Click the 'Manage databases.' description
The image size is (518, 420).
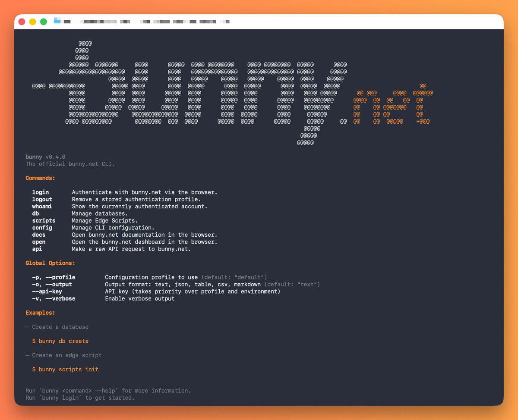(x=100, y=213)
